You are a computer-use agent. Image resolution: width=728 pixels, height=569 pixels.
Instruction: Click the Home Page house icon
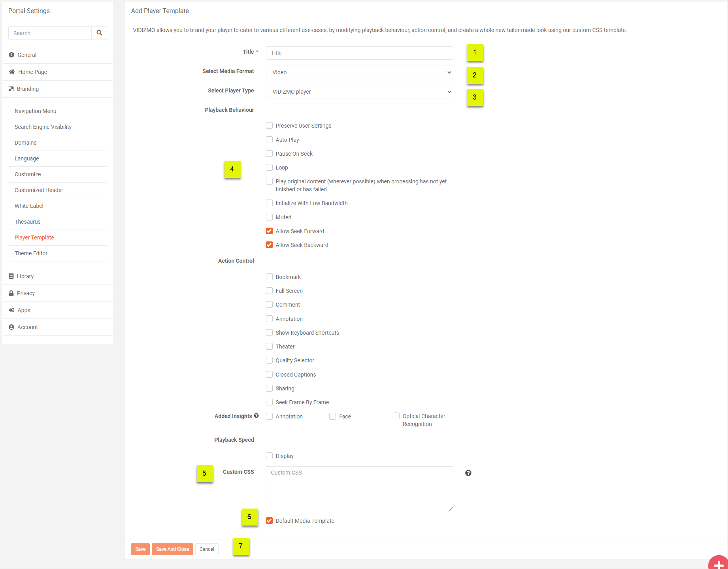click(x=12, y=72)
